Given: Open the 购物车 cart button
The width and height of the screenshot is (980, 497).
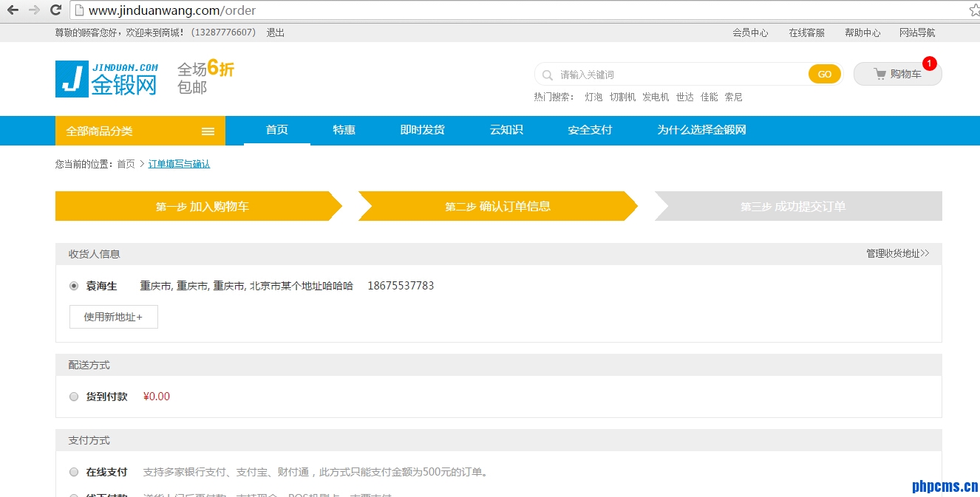Looking at the screenshot, I should (x=898, y=74).
